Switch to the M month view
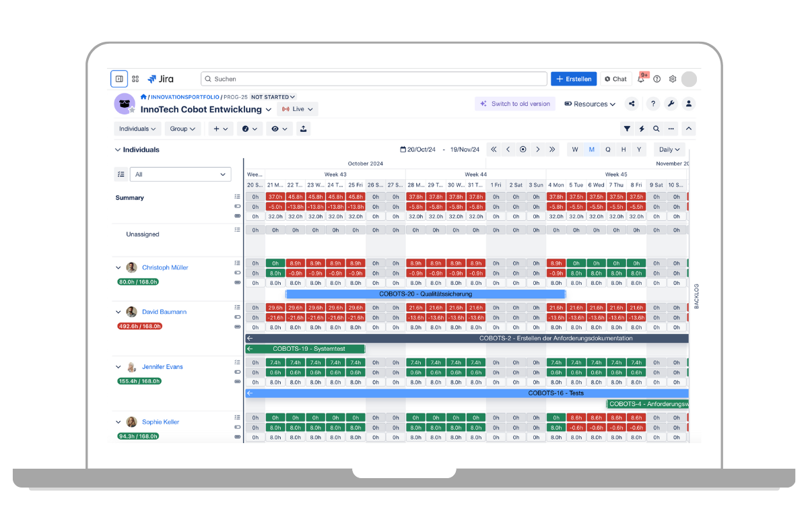 tap(592, 149)
